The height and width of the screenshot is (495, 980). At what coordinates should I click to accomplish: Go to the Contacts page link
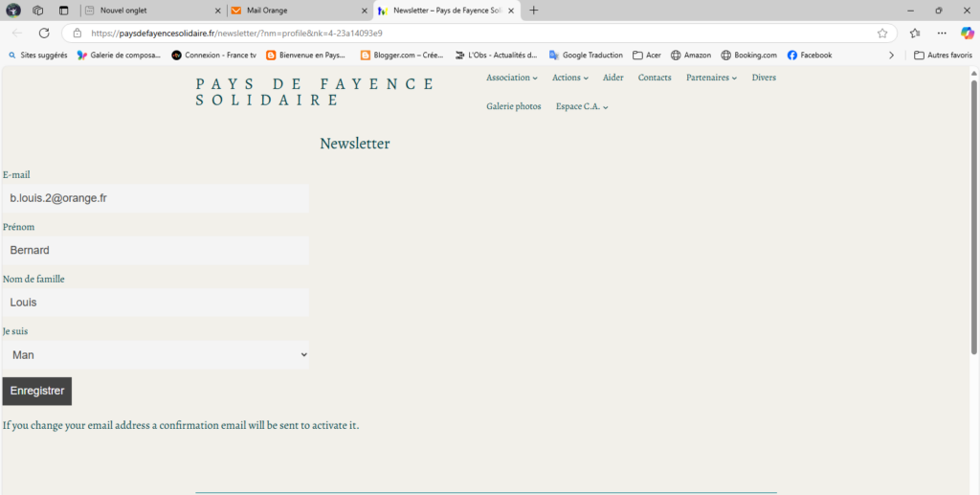click(655, 78)
